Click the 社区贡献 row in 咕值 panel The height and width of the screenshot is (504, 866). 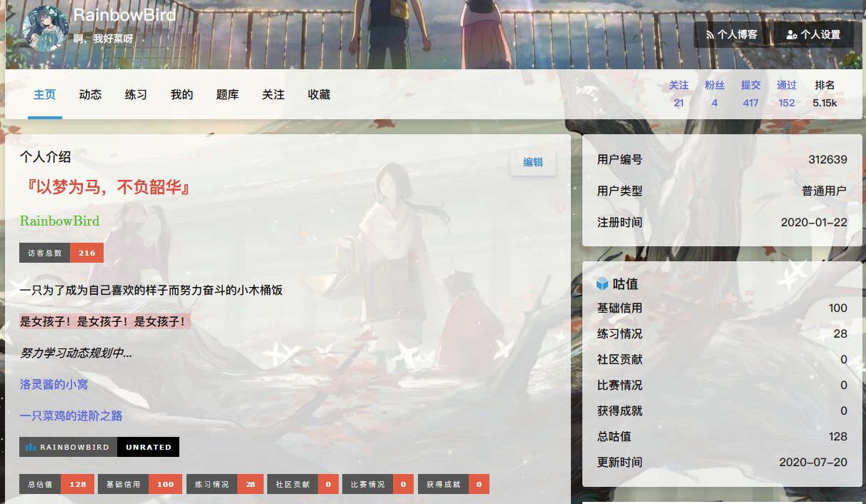722,360
